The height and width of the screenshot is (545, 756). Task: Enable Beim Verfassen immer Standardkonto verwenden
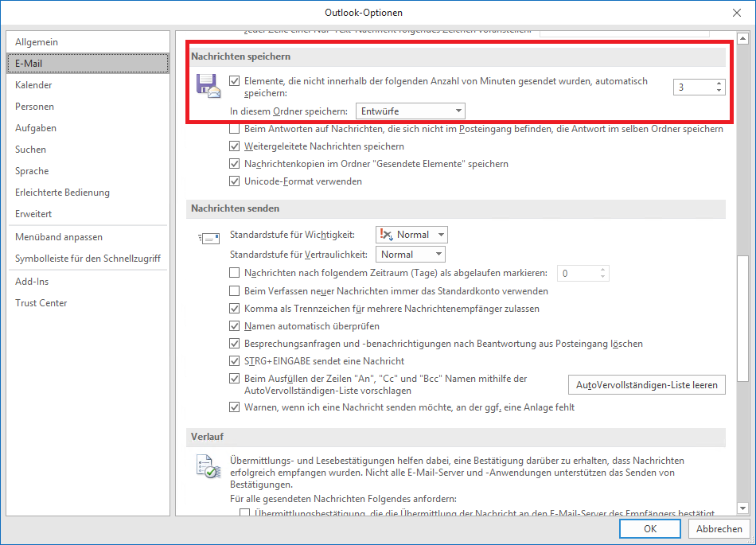point(234,291)
